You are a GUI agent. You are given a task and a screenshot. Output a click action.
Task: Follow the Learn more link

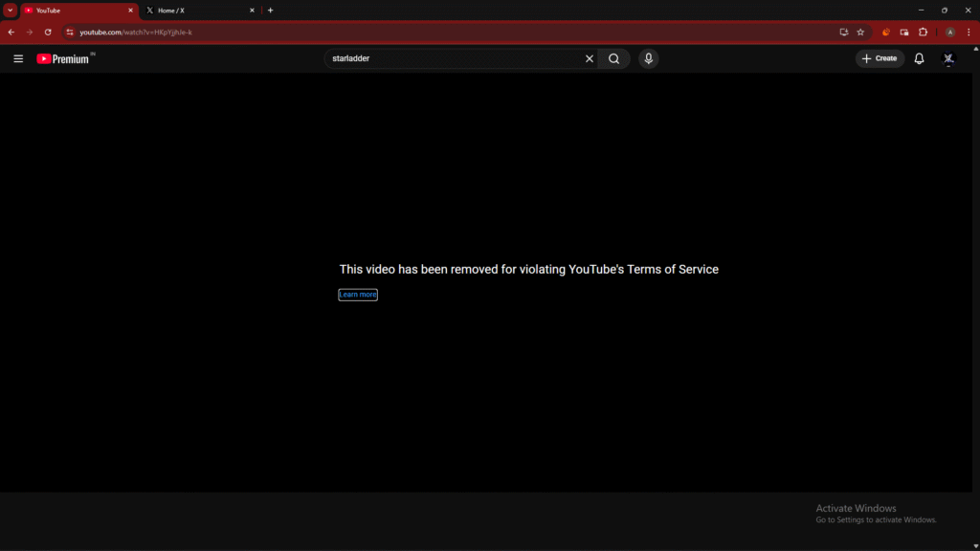[358, 295]
